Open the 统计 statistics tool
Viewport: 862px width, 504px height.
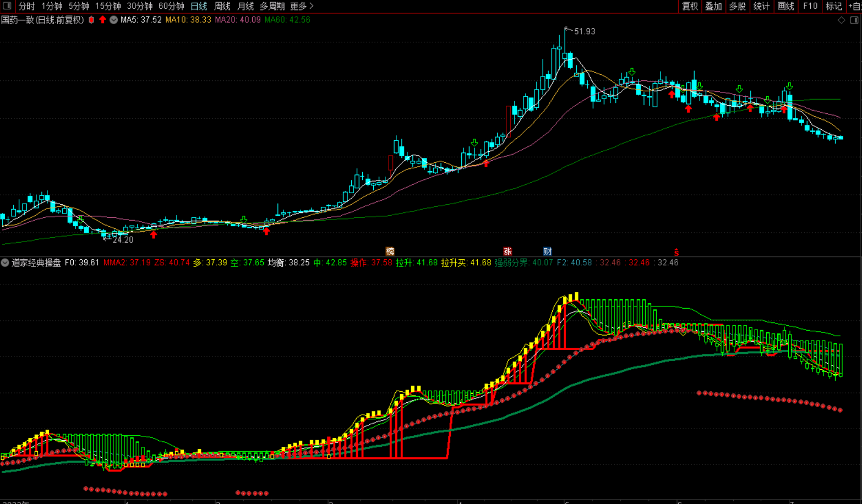click(761, 6)
